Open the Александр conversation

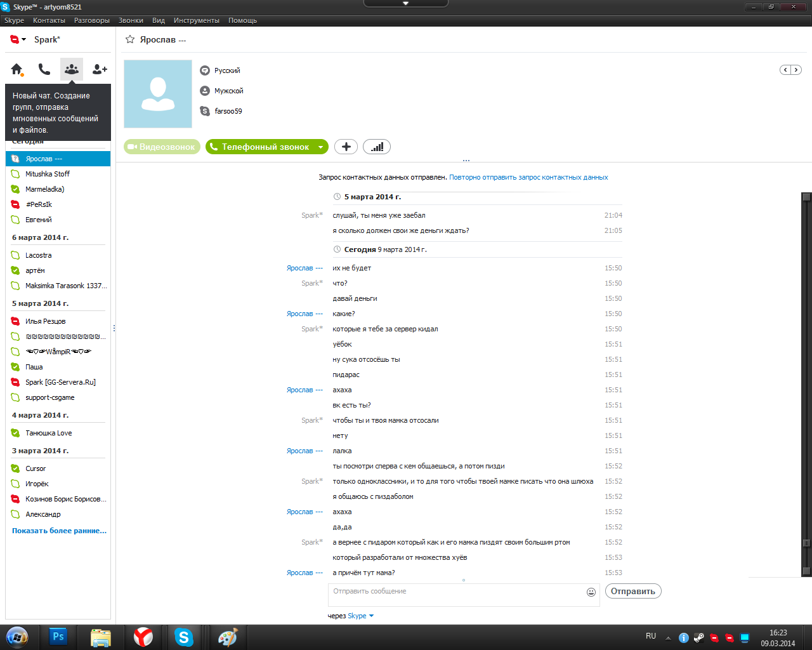[x=58, y=514]
